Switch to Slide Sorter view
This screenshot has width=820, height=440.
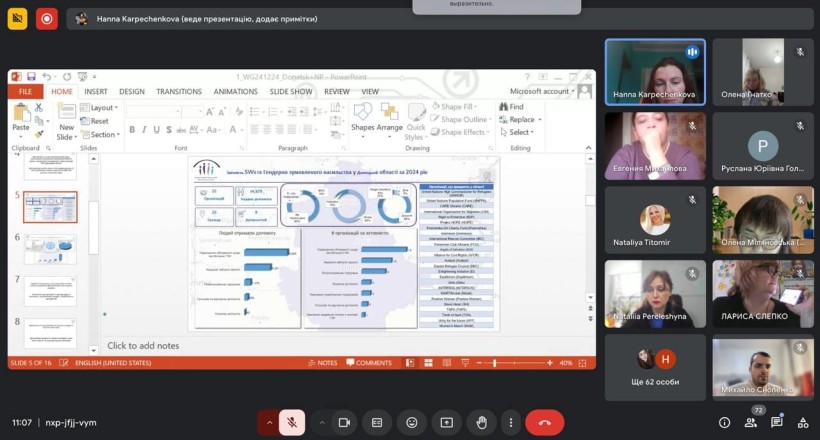click(x=428, y=363)
